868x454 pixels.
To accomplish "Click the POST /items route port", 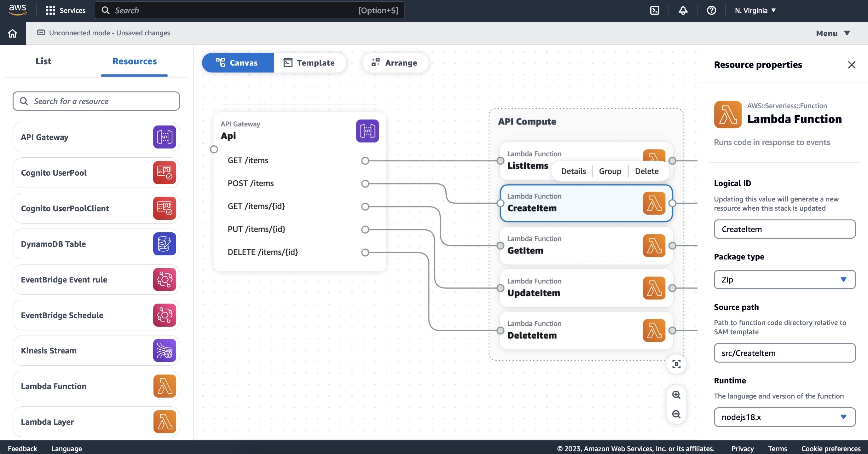I will (x=365, y=184).
